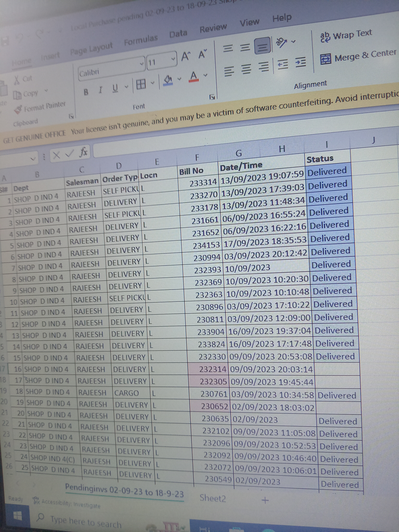Click Increase Indent icon
The height and width of the screenshot is (532, 399).
[301, 62]
